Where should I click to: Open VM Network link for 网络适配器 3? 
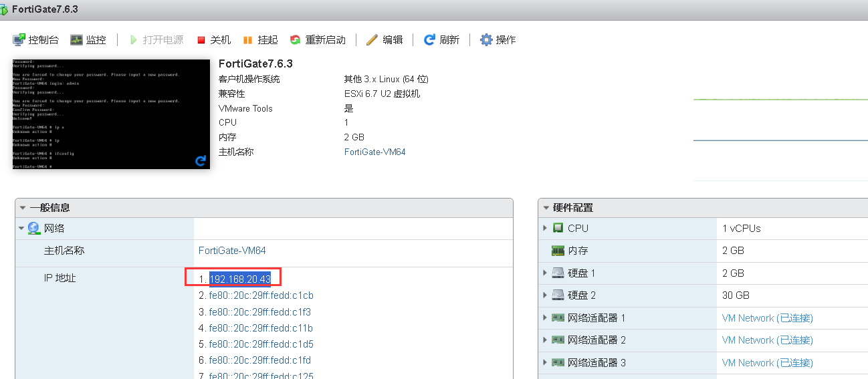[x=768, y=363]
